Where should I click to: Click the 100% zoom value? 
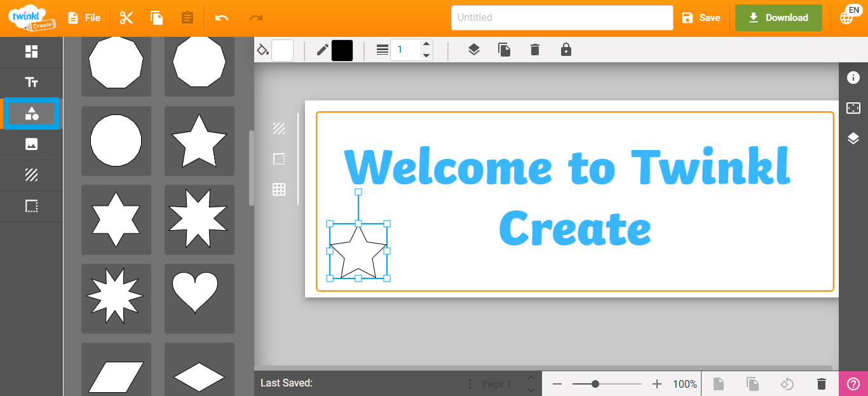coord(685,384)
